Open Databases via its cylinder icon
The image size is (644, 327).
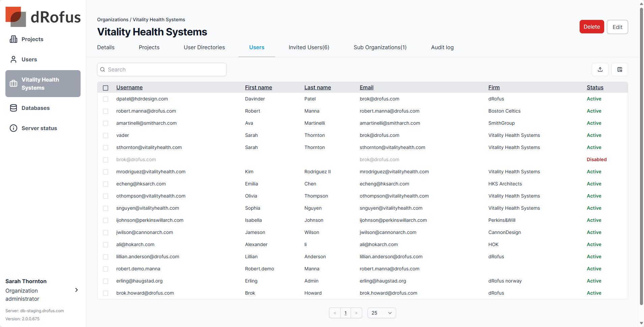(x=13, y=108)
